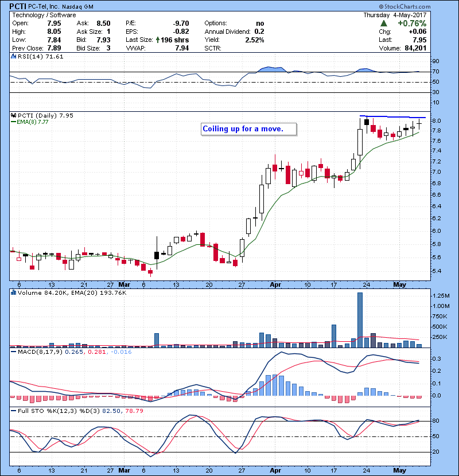This screenshot has width=459, height=476.
Task: Click the Bid price value 7.93
Action: click(104, 40)
